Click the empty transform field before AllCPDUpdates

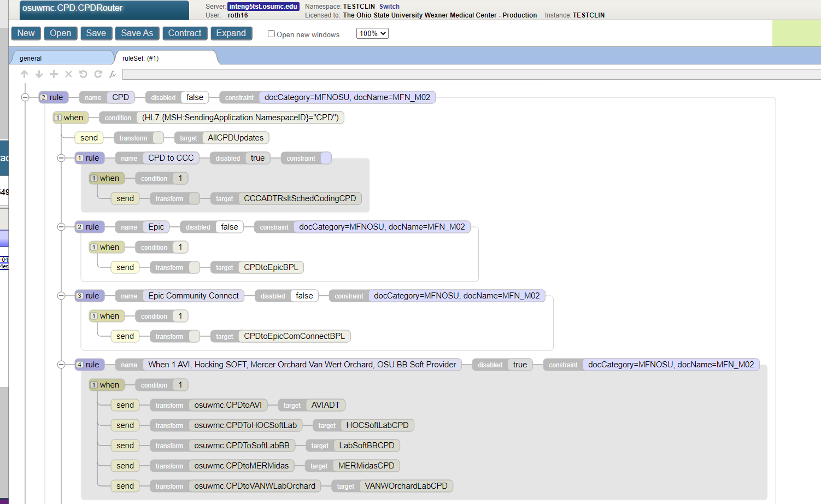tap(158, 138)
